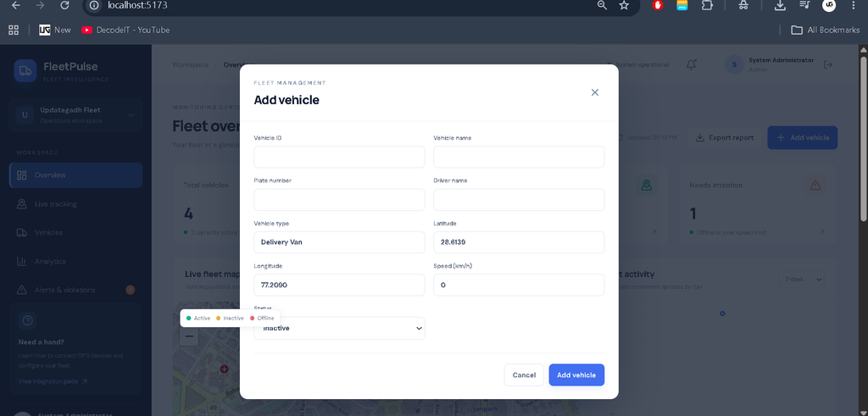This screenshot has width=868, height=416.
Task: Submit the dialog's blue Add vehicle button
Action: click(x=576, y=375)
